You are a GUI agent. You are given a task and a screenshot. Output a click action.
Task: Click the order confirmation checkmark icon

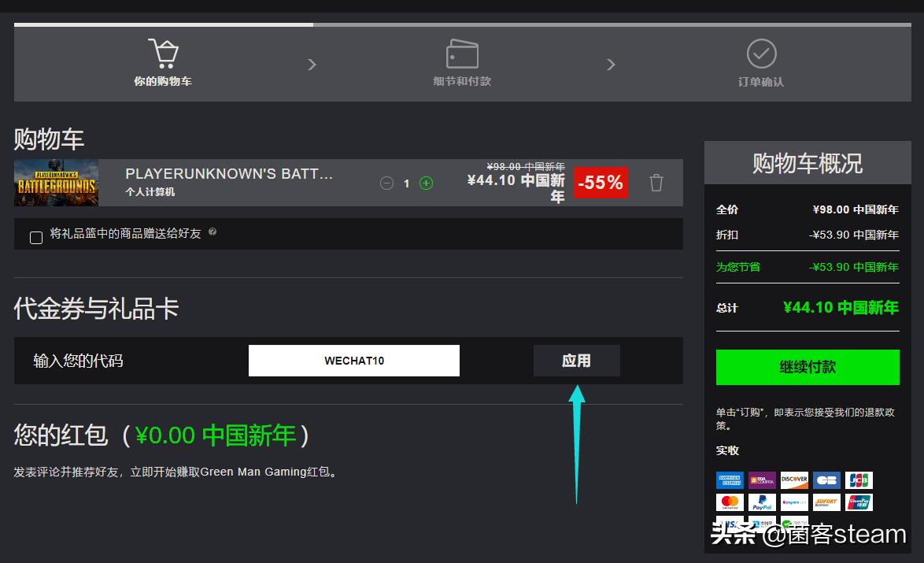(761, 54)
